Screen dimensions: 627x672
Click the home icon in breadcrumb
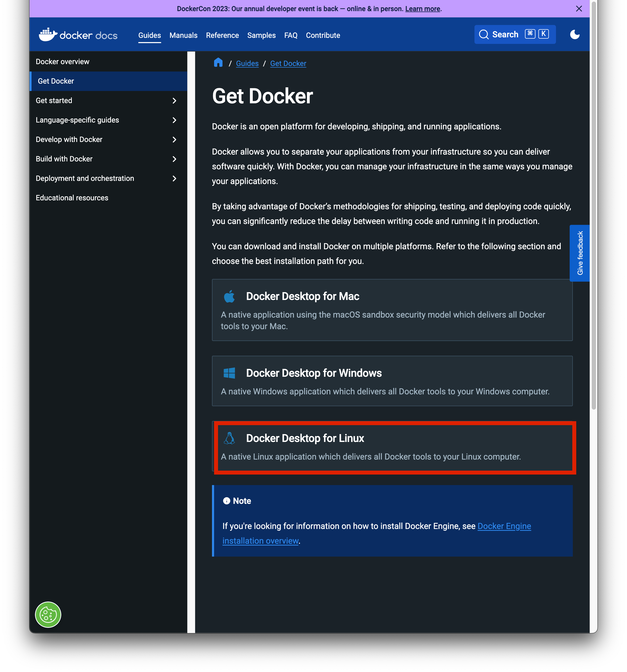click(218, 63)
